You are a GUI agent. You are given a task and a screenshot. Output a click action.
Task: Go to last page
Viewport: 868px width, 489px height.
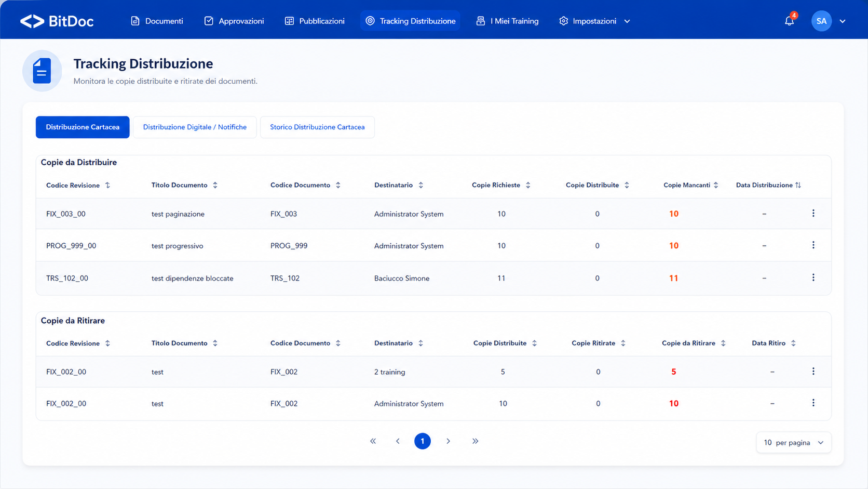coord(475,441)
